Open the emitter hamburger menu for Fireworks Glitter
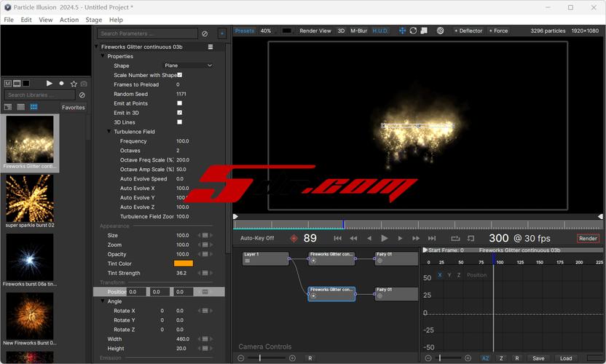606x364 pixels. 210,47
